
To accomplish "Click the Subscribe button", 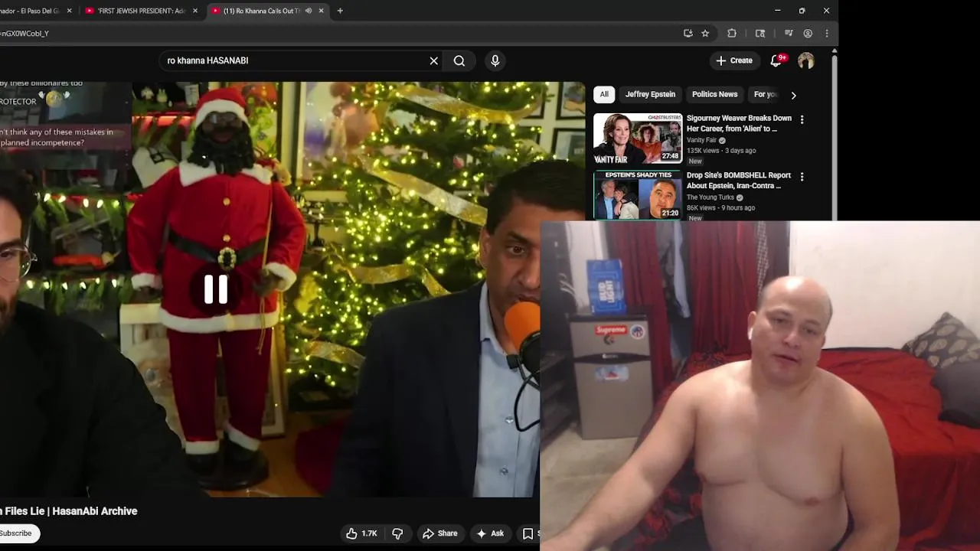I will coord(16,533).
